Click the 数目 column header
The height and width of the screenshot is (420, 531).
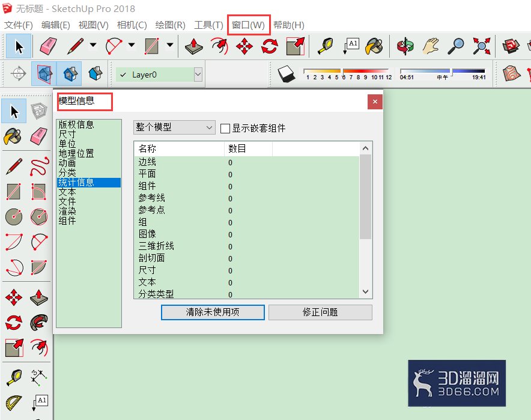pos(248,148)
